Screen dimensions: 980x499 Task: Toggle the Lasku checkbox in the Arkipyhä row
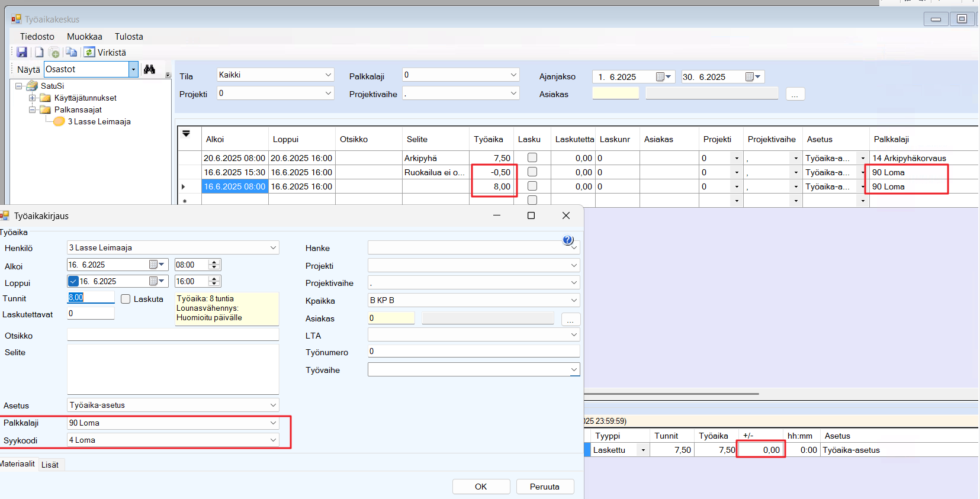click(532, 158)
